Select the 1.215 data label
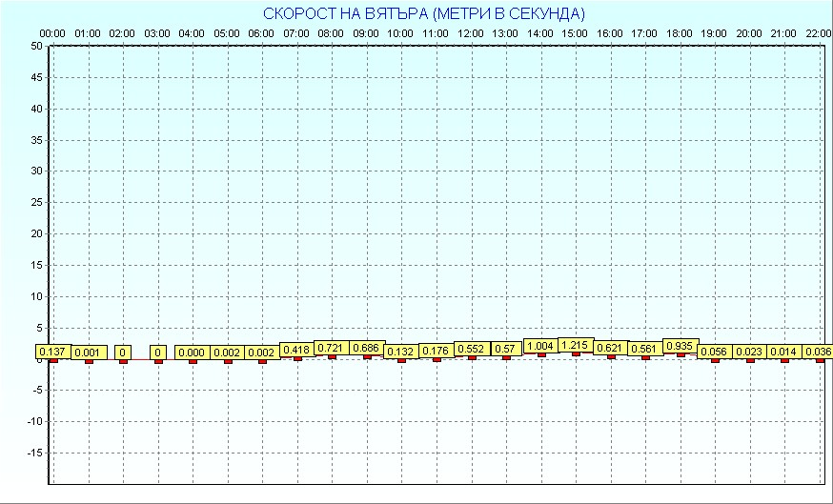Image resolution: width=833 pixels, height=504 pixels. (x=575, y=344)
